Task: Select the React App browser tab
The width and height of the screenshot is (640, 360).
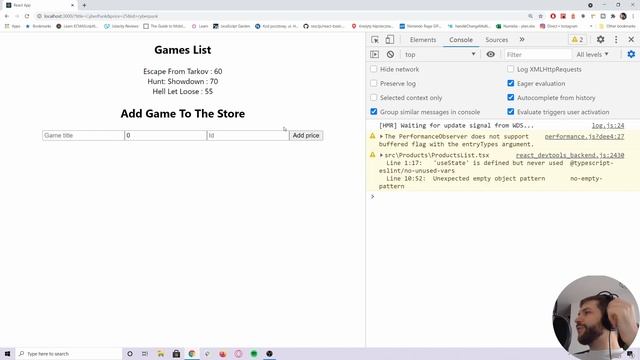Action: [x=39, y=5]
